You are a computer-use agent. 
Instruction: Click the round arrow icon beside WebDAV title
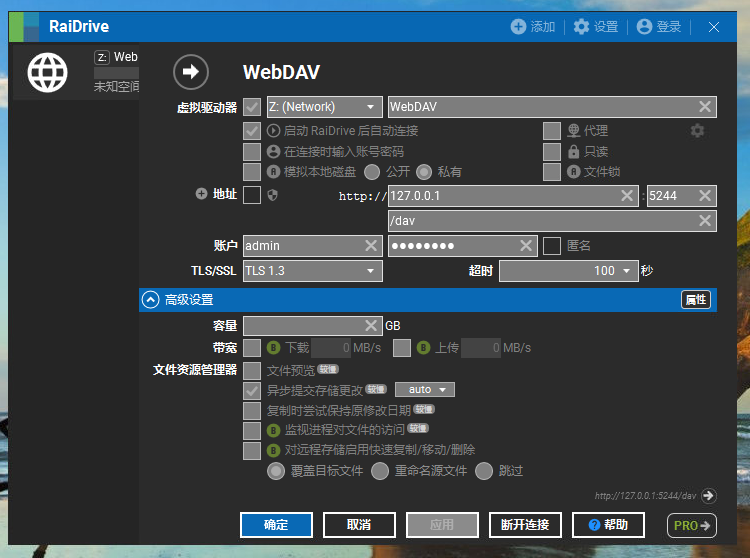191,72
